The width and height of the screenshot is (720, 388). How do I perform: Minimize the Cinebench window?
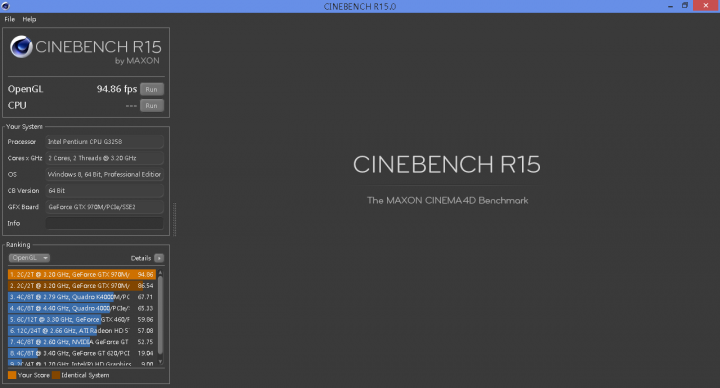click(x=670, y=6)
